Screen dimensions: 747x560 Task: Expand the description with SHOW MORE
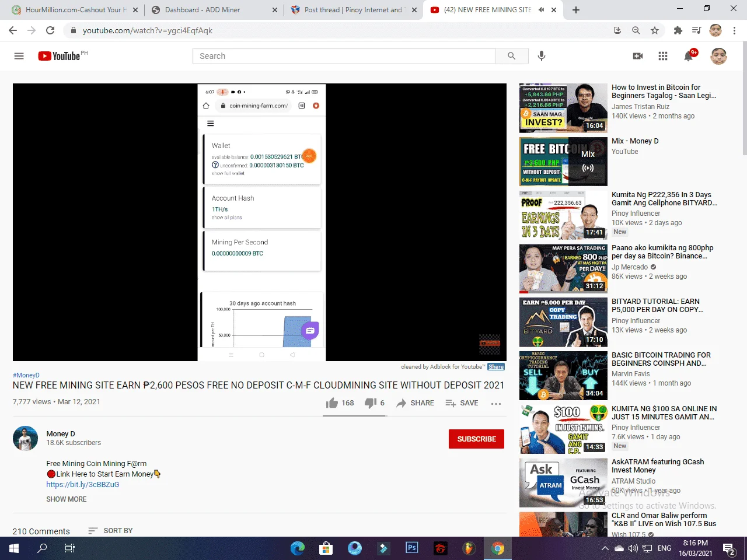click(x=67, y=499)
